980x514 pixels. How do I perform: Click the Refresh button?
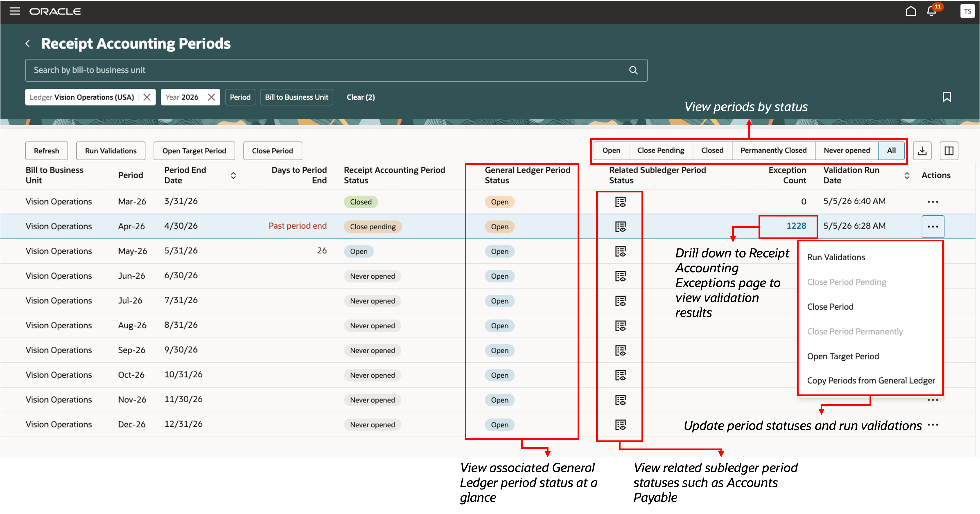tap(46, 151)
